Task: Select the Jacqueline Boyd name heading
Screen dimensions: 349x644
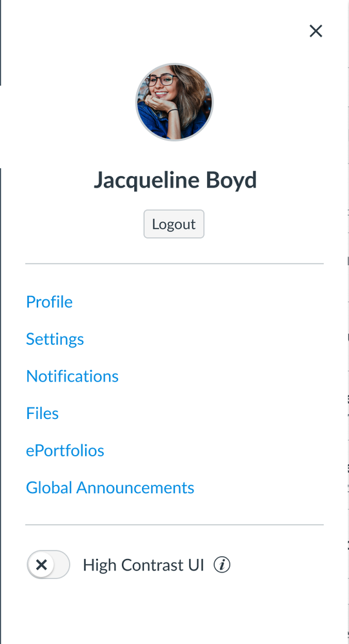Action: pyautogui.click(x=175, y=181)
